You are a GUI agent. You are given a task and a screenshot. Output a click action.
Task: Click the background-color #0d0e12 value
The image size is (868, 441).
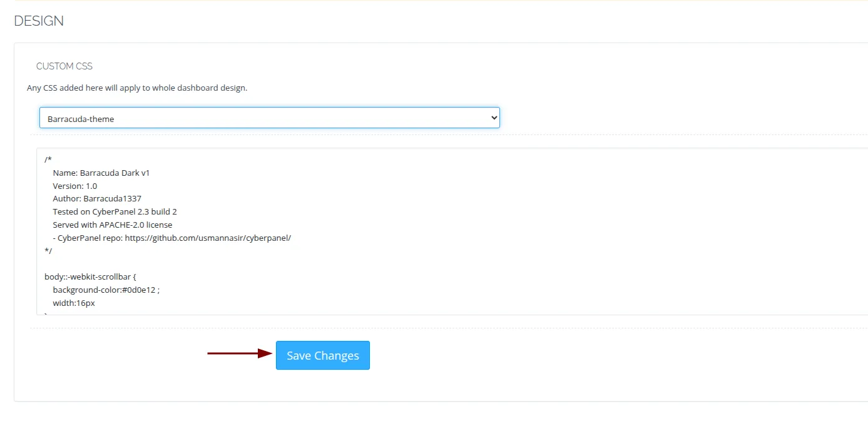[142, 290]
